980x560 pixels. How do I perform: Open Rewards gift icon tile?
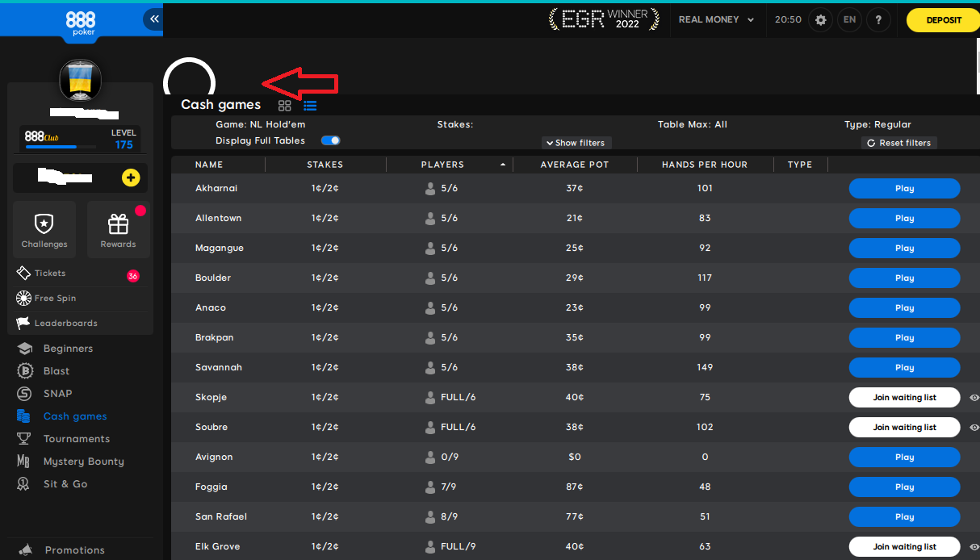(118, 229)
